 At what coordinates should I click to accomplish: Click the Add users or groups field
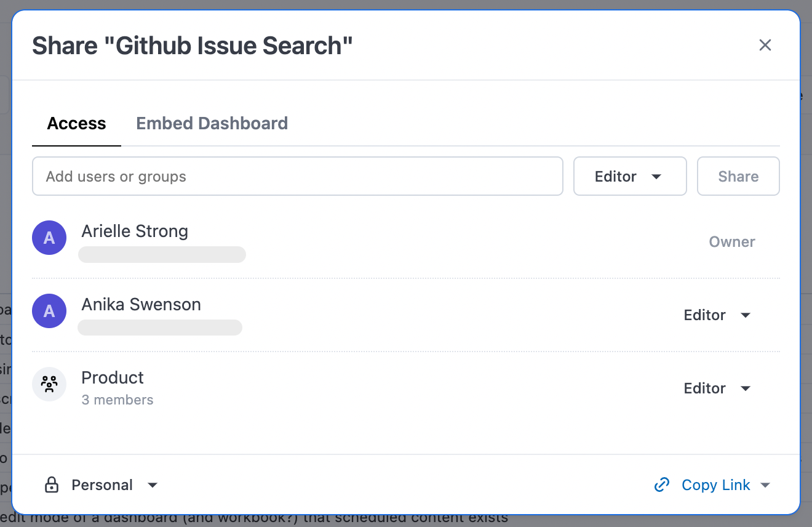[x=298, y=176]
